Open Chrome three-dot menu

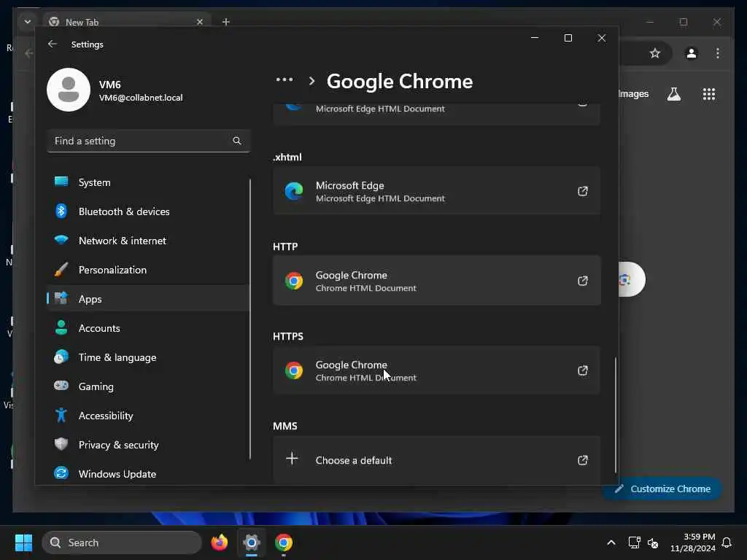click(x=718, y=52)
